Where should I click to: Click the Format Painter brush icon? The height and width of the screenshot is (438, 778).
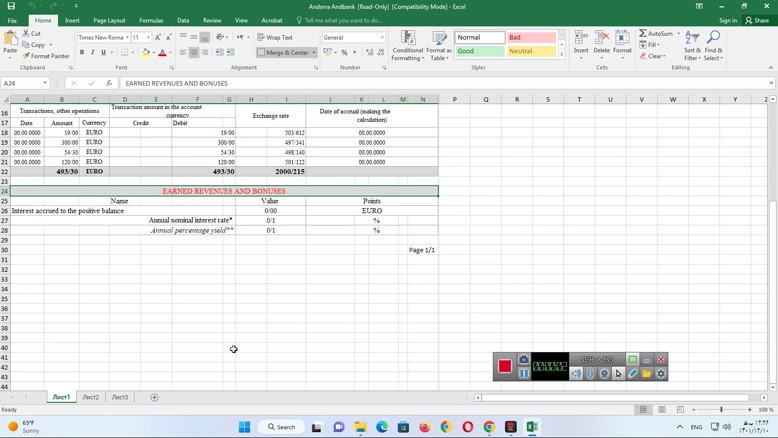pos(25,56)
